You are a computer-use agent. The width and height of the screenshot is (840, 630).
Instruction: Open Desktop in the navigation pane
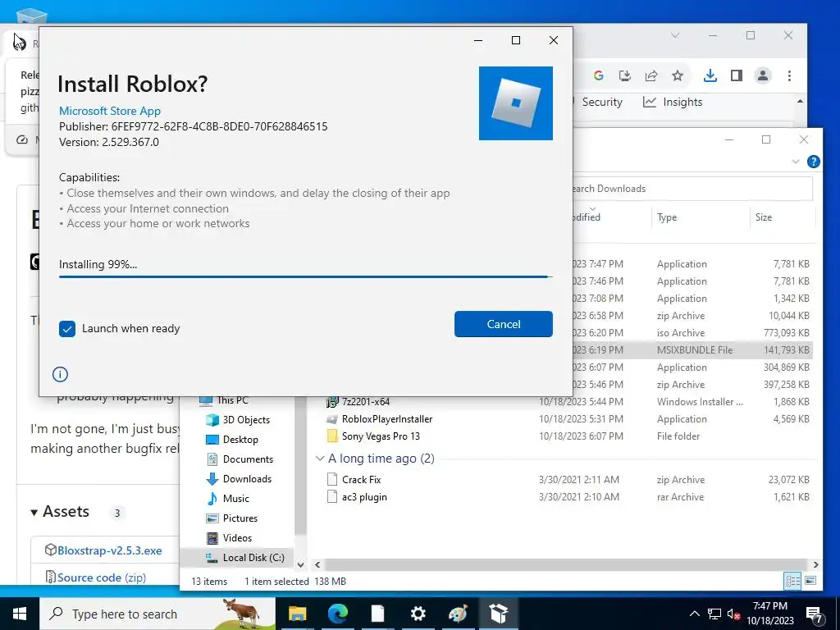tap(240, 440)
